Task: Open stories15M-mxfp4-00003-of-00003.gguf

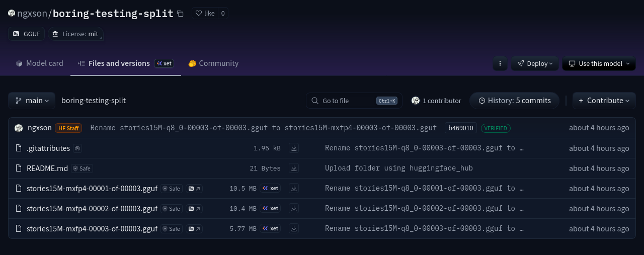Action: [x=92, y=229]
